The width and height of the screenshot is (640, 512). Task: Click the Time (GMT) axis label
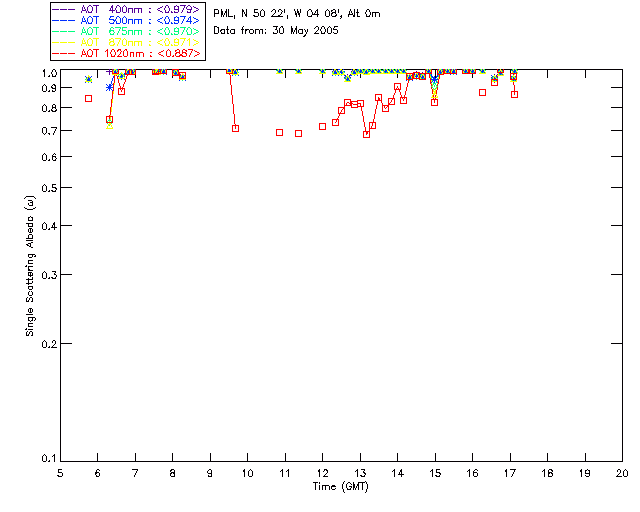tap(340, 487)
